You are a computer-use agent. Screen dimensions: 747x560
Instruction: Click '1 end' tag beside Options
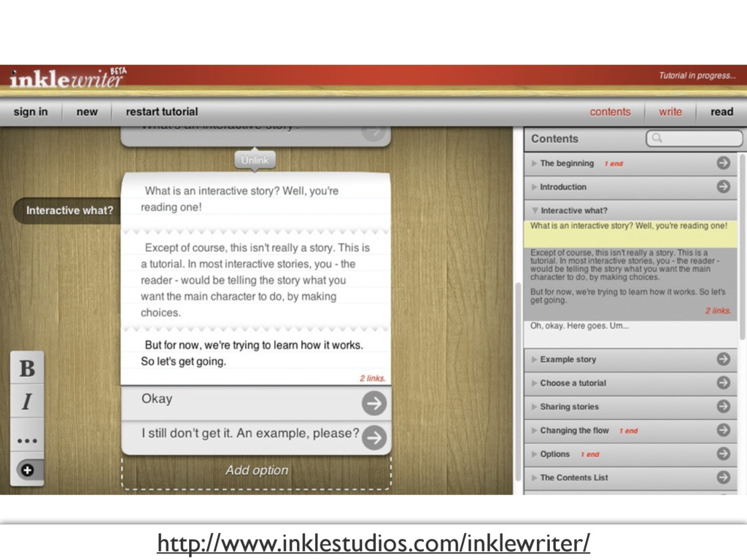coord(589,454)
